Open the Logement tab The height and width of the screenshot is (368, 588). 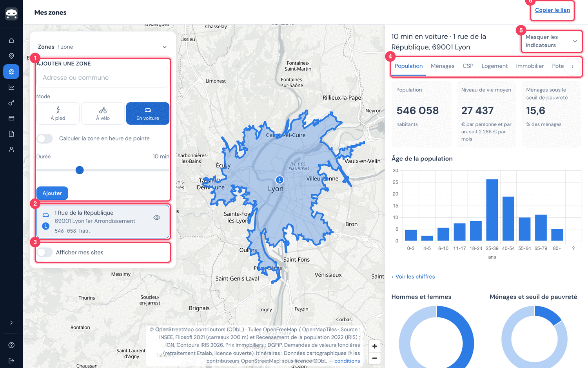495,66
